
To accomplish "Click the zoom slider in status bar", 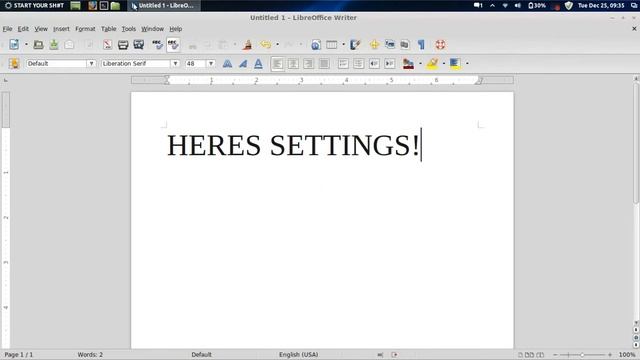I will click(x=582, y=355).
